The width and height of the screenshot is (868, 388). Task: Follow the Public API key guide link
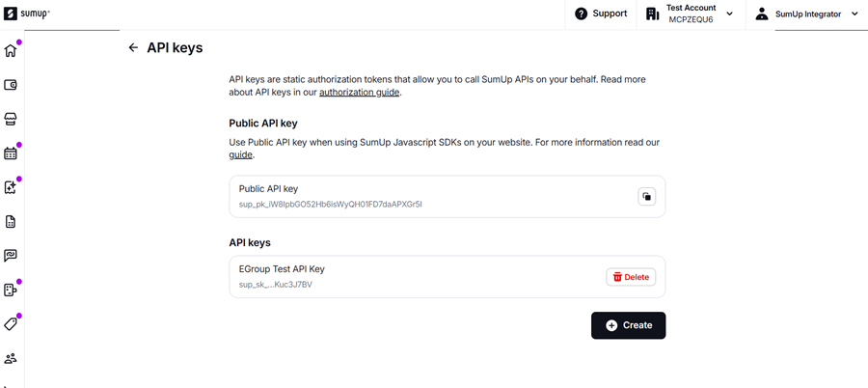(x=240, y=154)
